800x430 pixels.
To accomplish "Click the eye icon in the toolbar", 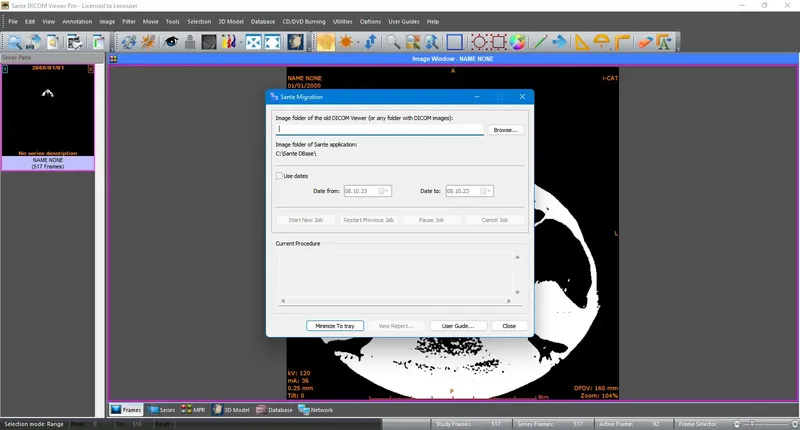I will [171, 42].
